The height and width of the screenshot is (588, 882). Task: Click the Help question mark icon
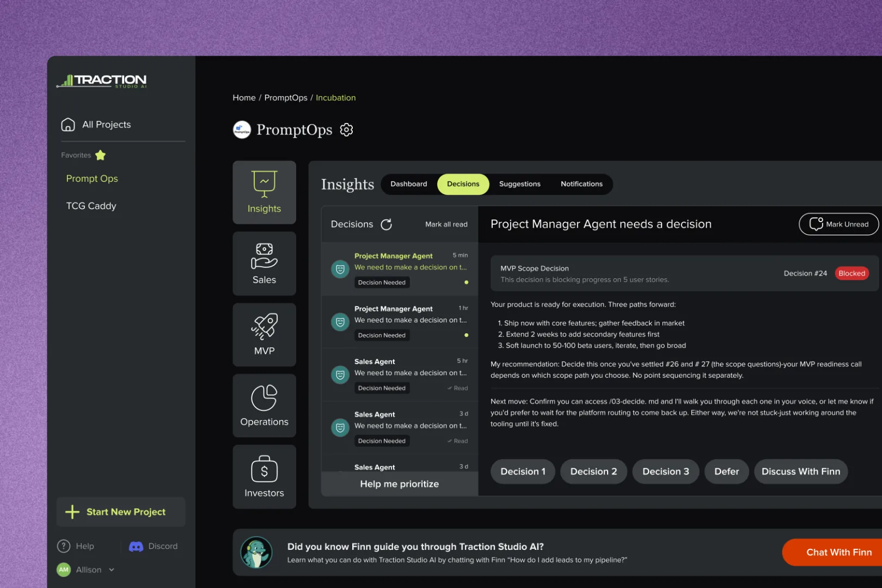(64, 546)
